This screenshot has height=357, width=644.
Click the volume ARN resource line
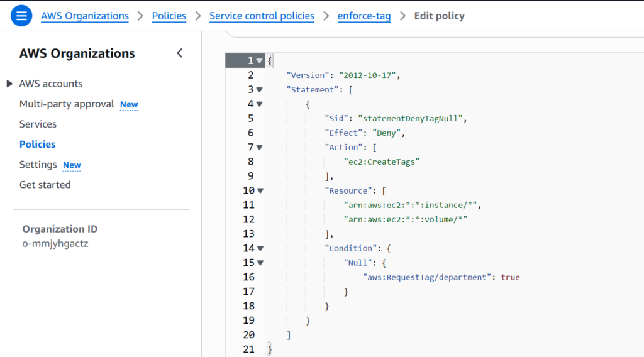click(406, 219)
